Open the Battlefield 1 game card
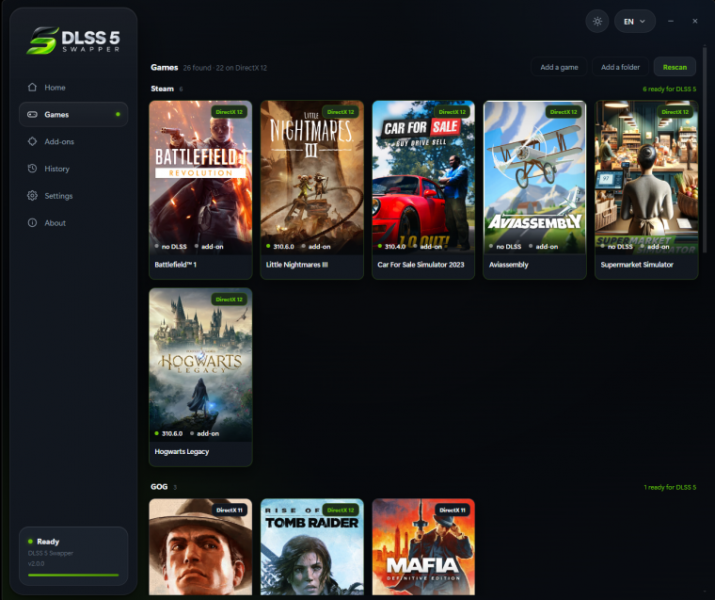 tap(201, 190)
